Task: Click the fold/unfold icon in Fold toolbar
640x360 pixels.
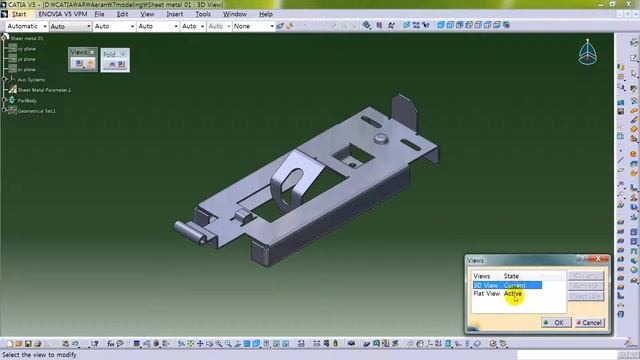Action: coord(112,64)
